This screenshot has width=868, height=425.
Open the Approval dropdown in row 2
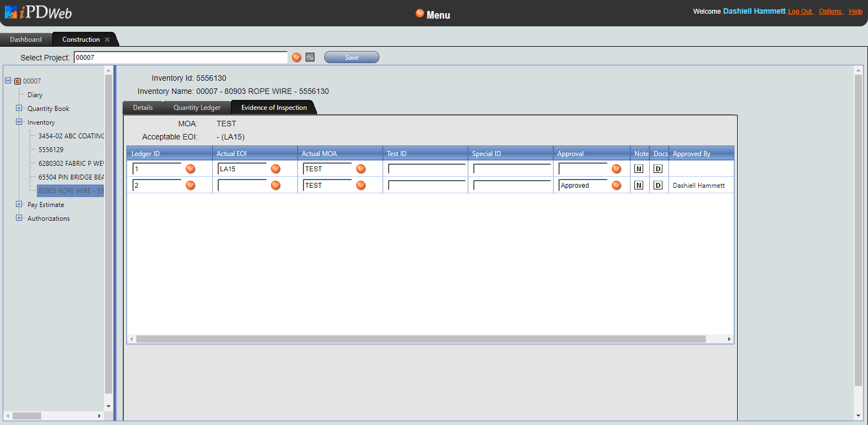coord(616,186)
